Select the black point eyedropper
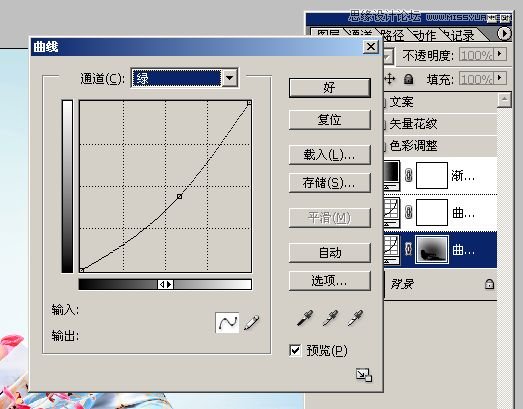523x409 pixels. tap(305, 318)
